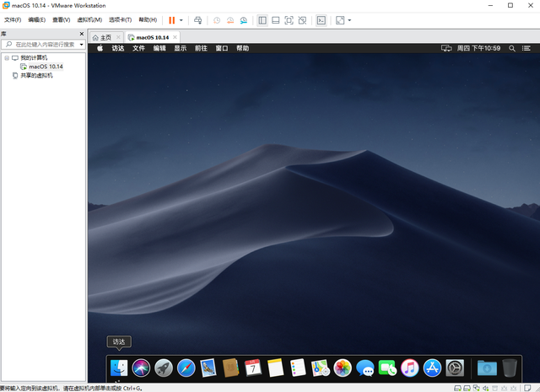Open the macOS 帮助 menu

point(242,48)
